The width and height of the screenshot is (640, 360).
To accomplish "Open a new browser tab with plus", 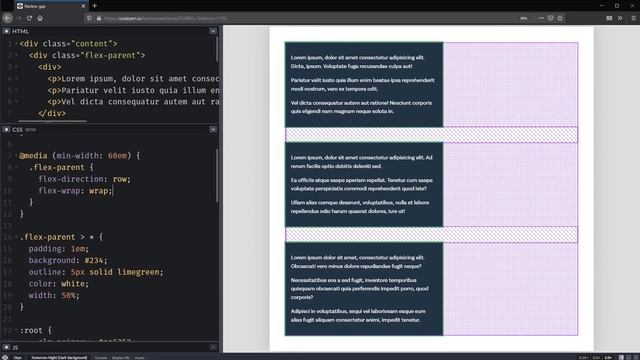I will coord(95,6).
